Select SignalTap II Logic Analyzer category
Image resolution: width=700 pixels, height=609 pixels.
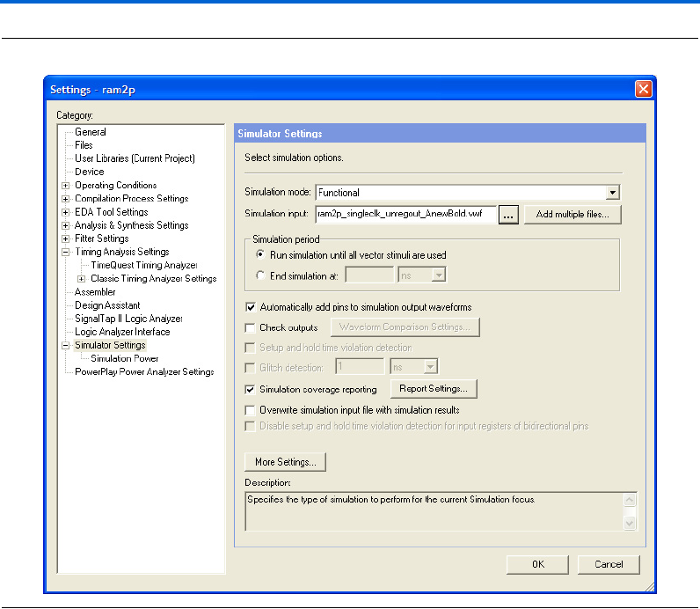128,319
